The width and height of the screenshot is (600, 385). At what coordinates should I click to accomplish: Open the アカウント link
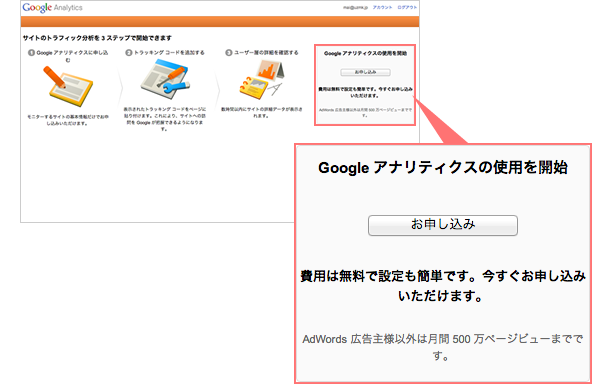382,8
